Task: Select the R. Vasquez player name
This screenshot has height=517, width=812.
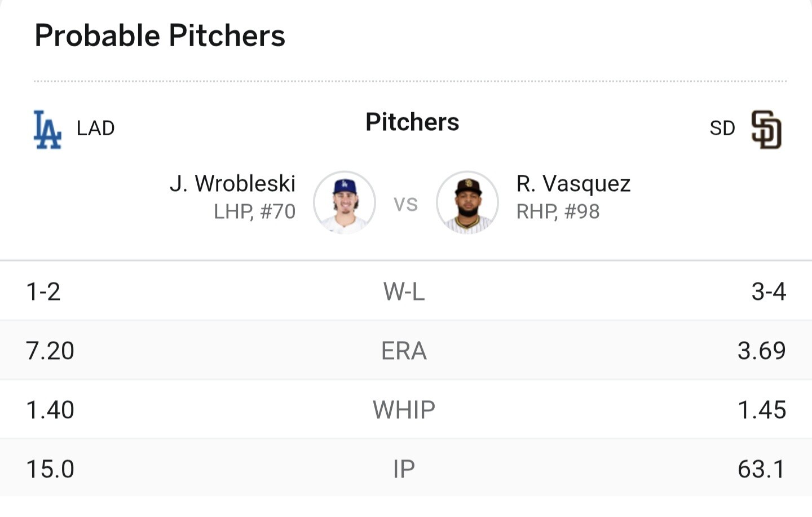Action: tap(573, 184)
